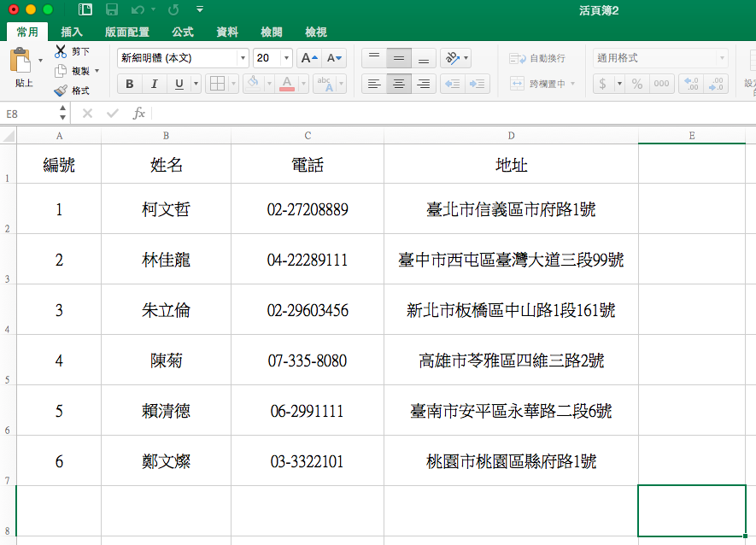756x545 pixels.
Task: Switch to the 版面配置 tab
Action: click(x=127, y=32)
